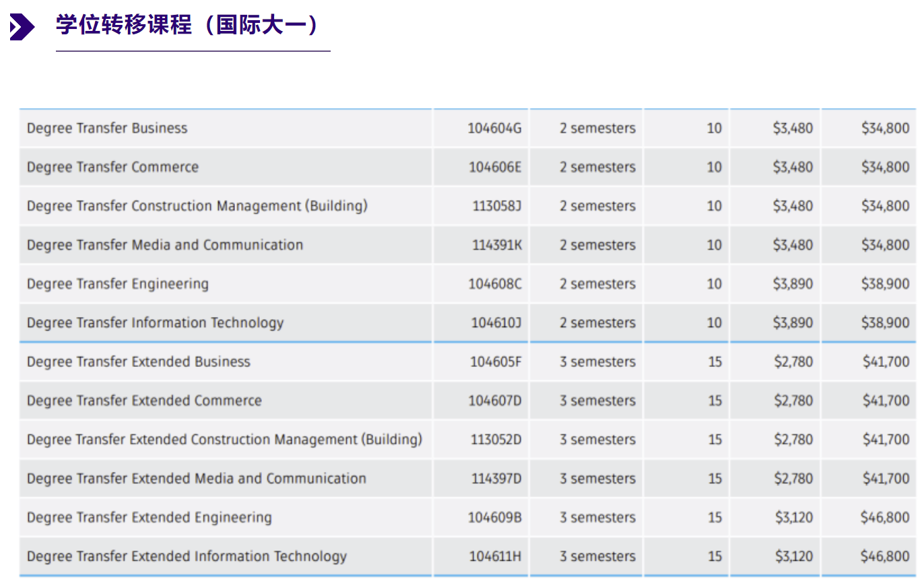924x583 pixels.
Task: Select Degree Transfer Extended Business entry
Action: click(138, 362)
